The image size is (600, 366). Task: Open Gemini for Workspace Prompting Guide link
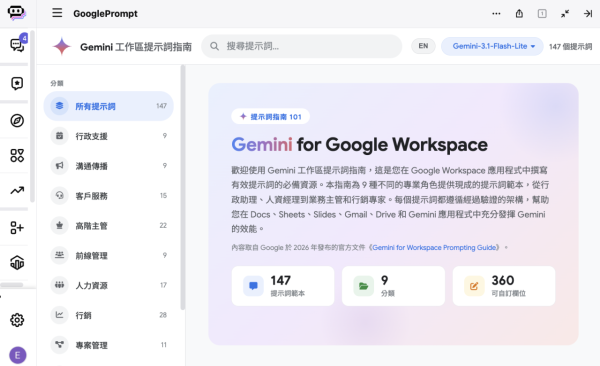tap(434, 247)
